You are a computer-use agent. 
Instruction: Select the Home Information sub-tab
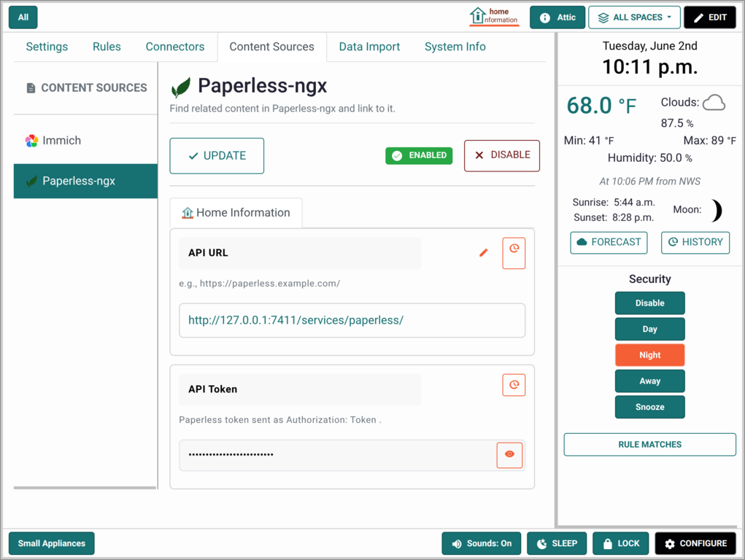pyautogui.click(x=236, y=213)
